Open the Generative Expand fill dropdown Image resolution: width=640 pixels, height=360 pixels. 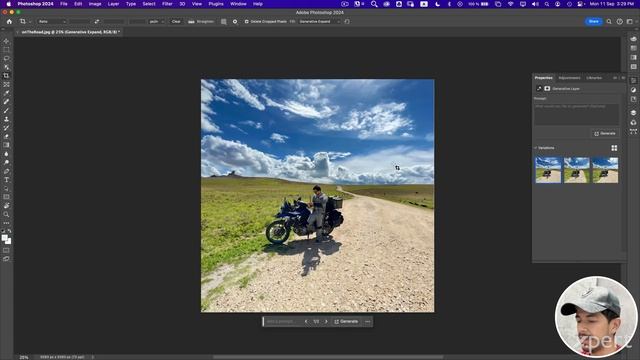click(x=320, y=22)
